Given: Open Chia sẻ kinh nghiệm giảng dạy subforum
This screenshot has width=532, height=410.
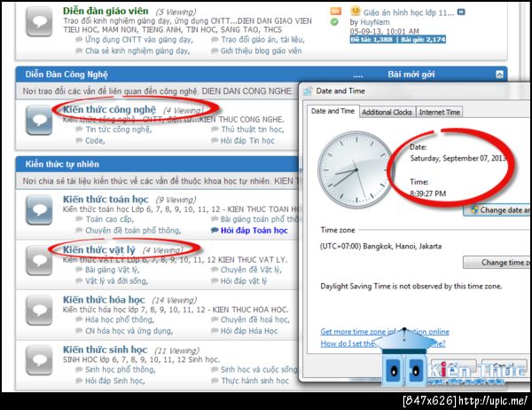Looking at the screenshot, I should pos(137,51).
